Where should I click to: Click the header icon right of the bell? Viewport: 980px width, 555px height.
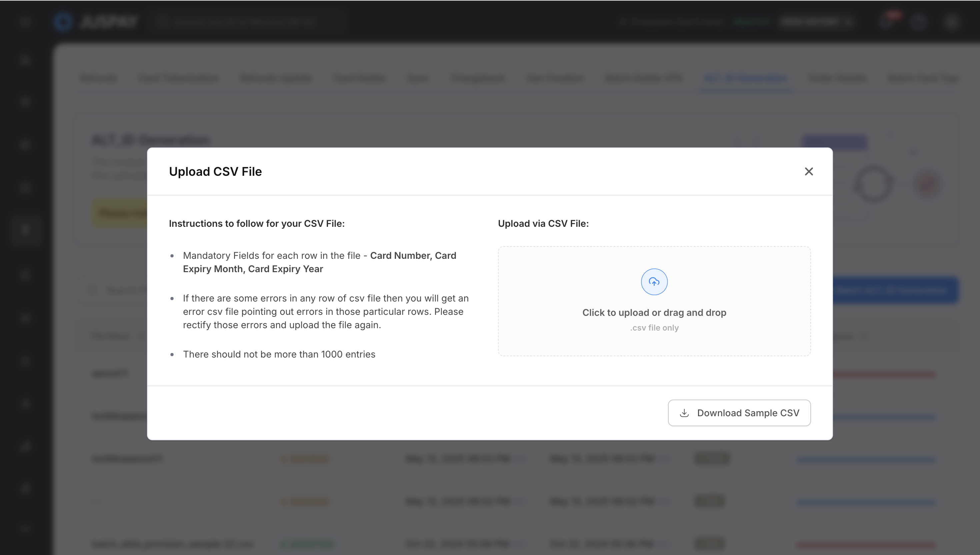(x=918, y=22)
